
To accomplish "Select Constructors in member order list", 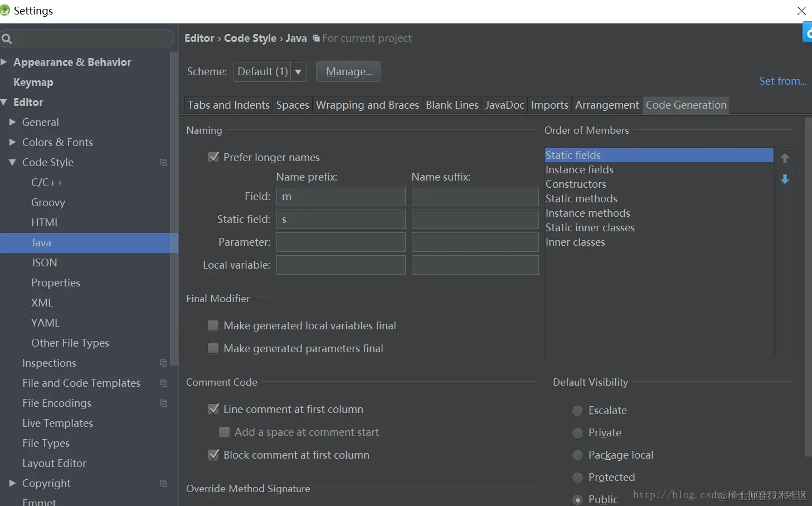I will pyautogui.click(x=659, y=184).
